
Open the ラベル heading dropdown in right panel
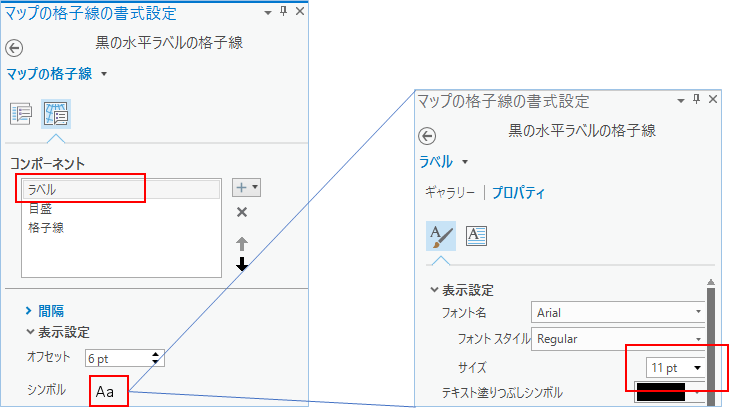464,162
